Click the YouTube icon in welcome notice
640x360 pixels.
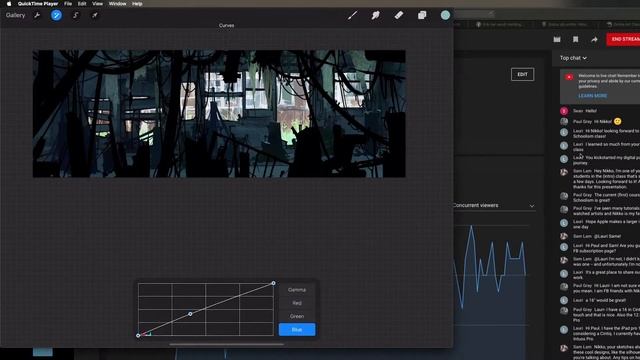(x=569, y=77)
